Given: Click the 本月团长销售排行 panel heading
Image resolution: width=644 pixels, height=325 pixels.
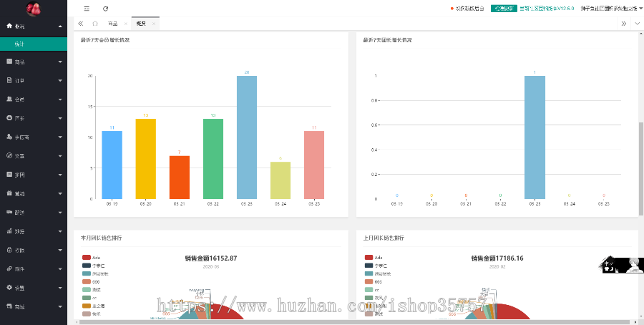Looking at the screenshot, I should click(101, 238).
